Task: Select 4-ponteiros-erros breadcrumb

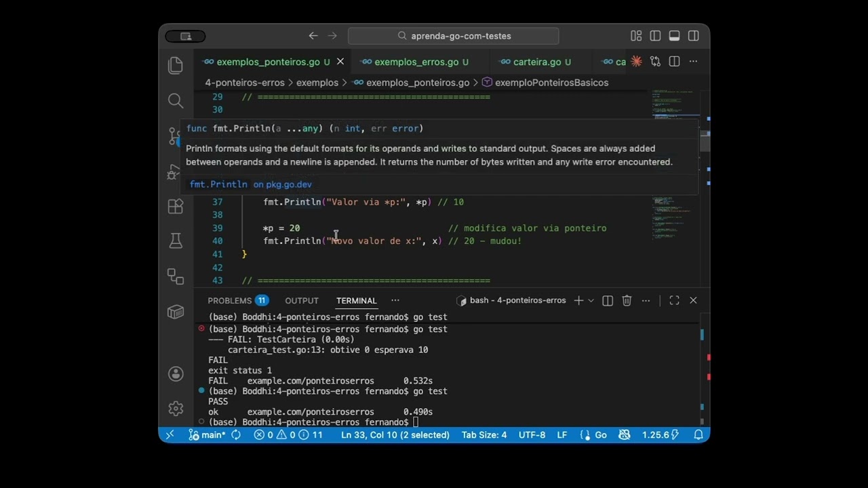Action: [x=245, y=83]
